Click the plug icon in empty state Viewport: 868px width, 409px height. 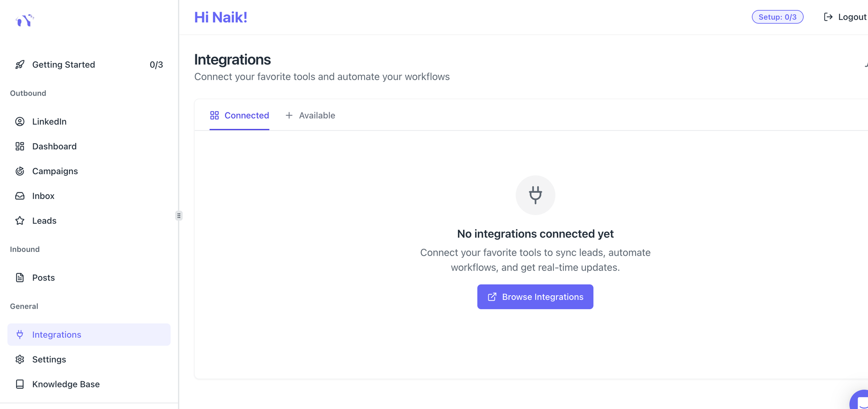click(535, 195)
